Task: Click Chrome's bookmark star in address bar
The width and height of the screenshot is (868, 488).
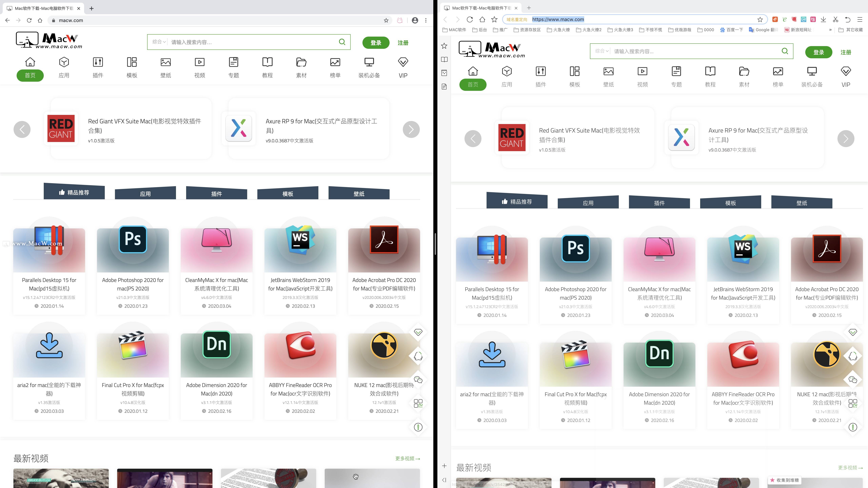Action: (x=386, y=20)
